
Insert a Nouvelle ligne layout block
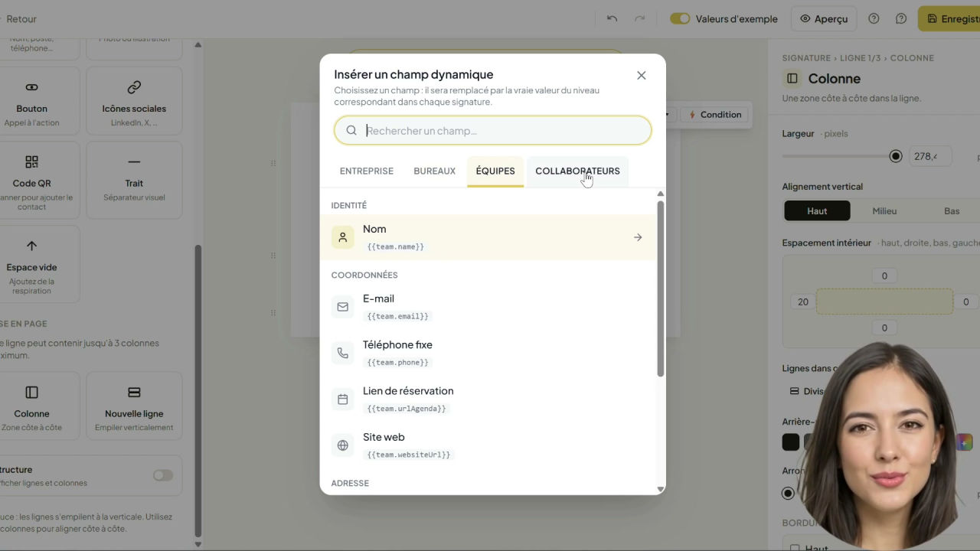134,406
